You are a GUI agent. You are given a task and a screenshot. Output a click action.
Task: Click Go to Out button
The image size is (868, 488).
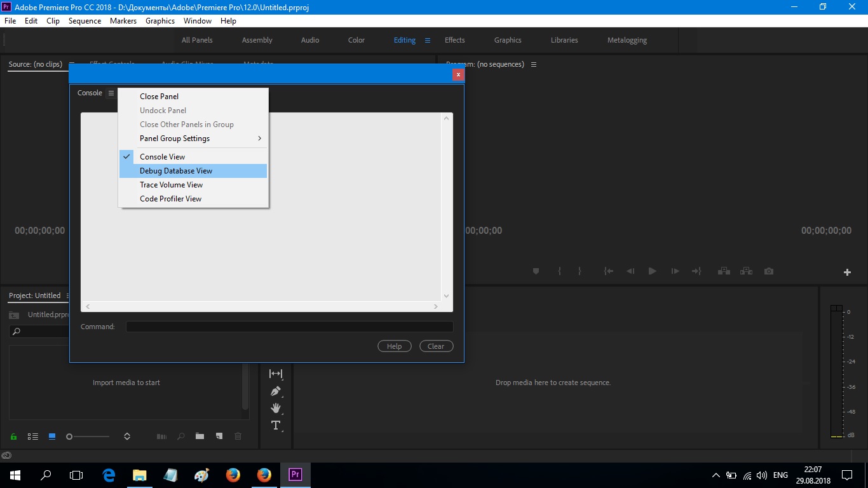pyautogui.click(x=696, y=271)
